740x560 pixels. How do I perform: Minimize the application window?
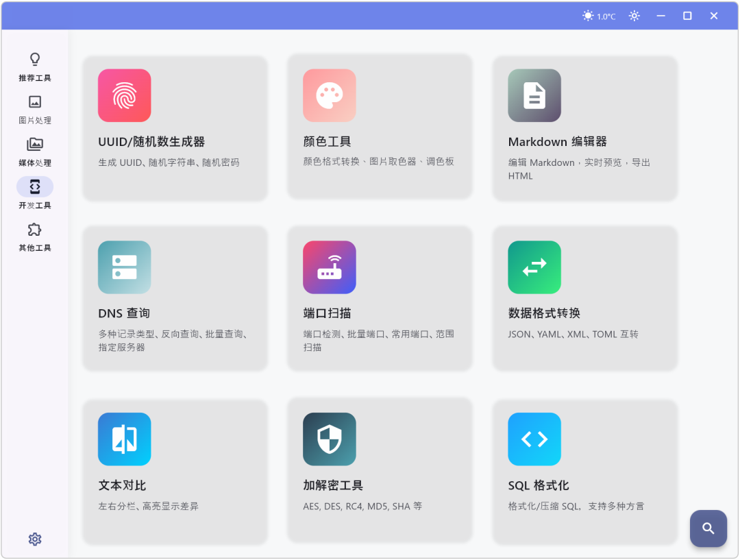(x=661, y=16)
